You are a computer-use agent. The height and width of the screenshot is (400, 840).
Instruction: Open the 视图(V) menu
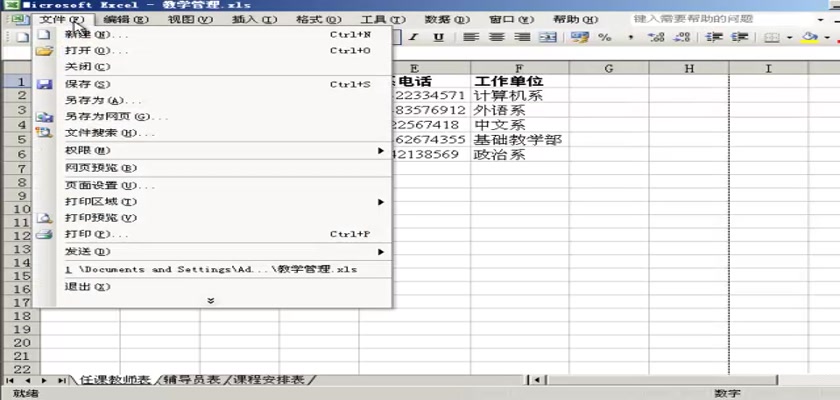coord(190,19)
